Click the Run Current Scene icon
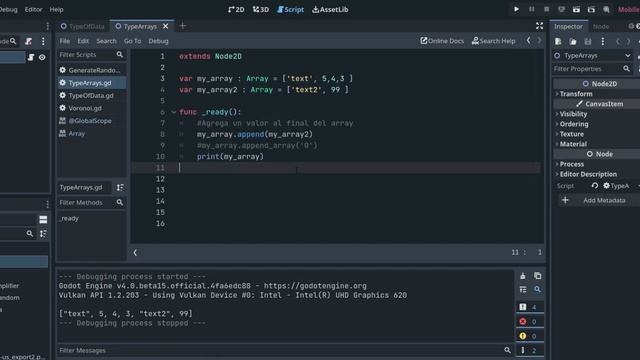 (576, 9)
